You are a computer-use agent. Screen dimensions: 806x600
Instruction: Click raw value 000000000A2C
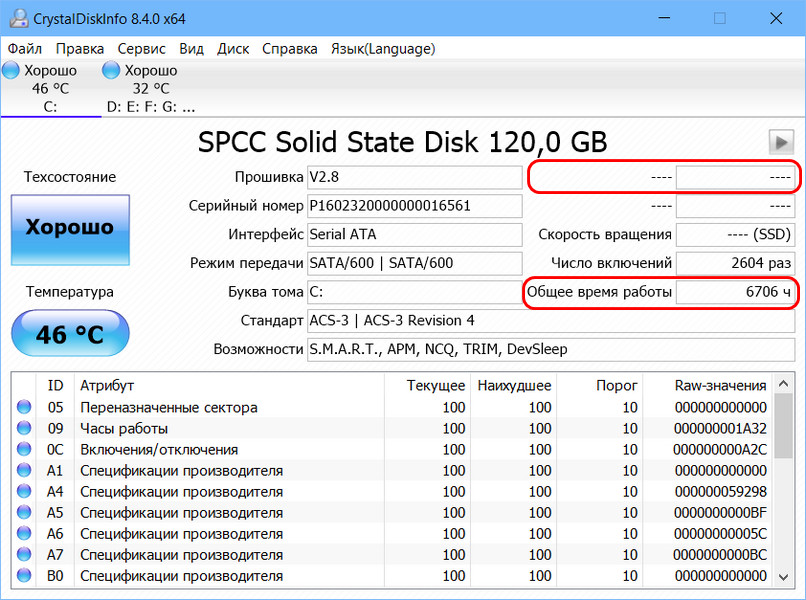[x=720, y=449]
